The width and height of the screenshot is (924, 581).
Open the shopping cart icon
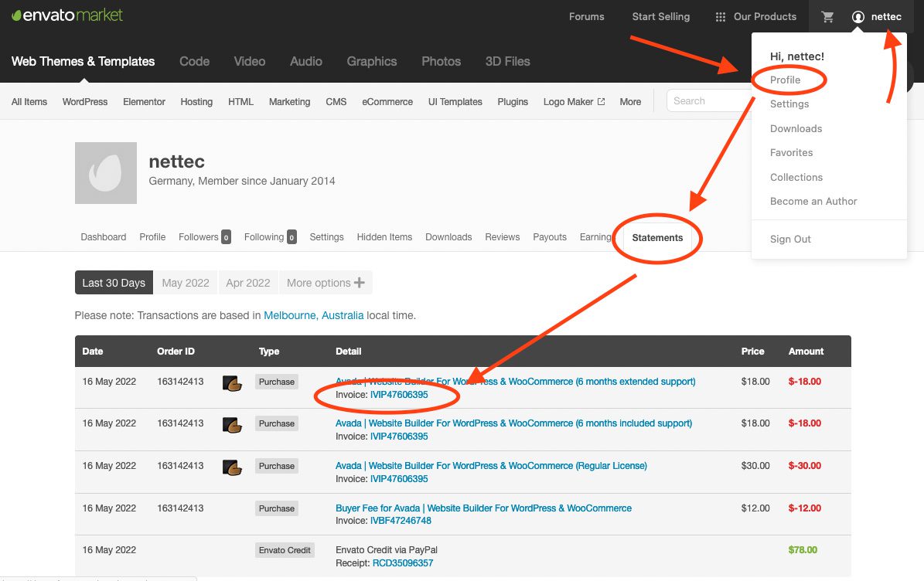827,17
